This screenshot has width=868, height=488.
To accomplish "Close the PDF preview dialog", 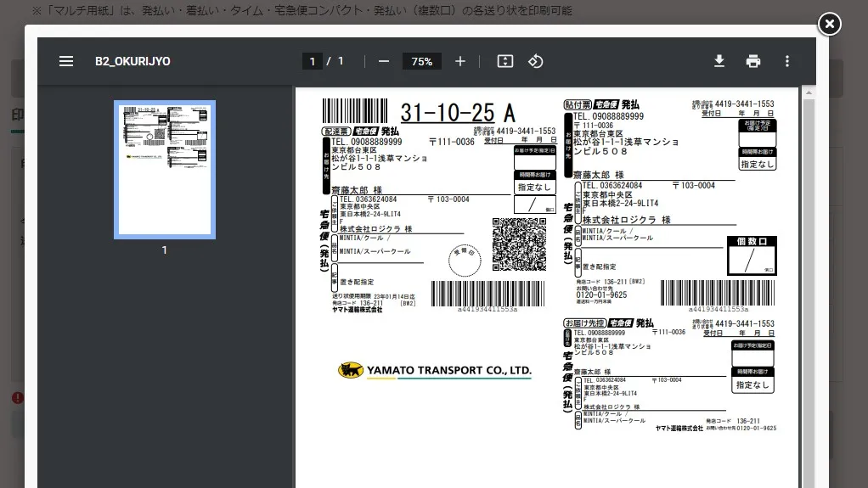I will point(830,24).
